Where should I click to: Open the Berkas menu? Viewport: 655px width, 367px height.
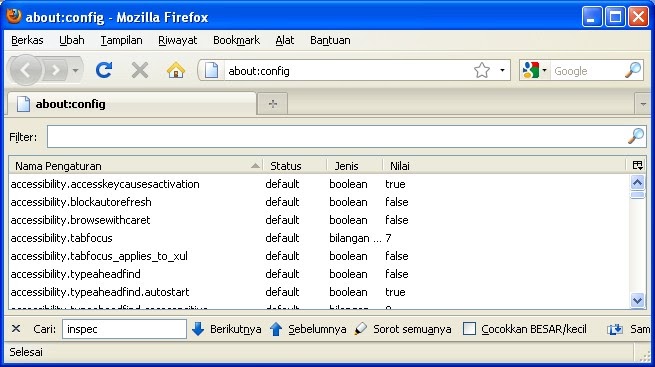point(27,40)
